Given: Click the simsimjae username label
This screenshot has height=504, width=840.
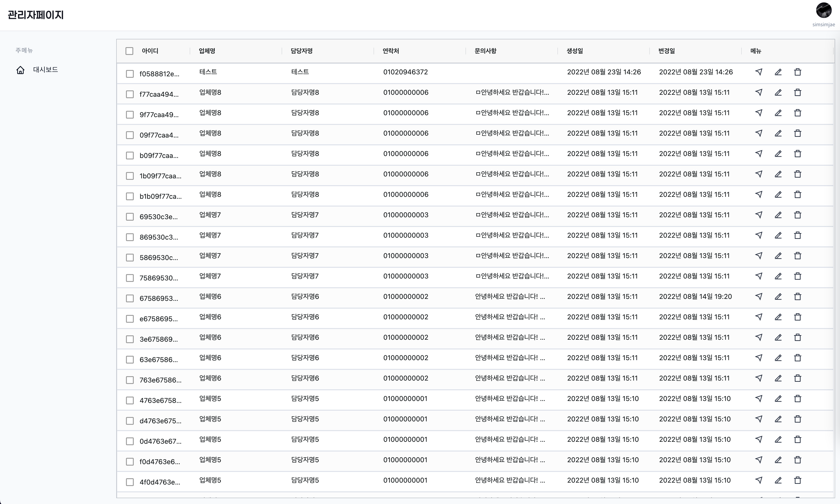Looking at the screenshot, I should 824,25.
